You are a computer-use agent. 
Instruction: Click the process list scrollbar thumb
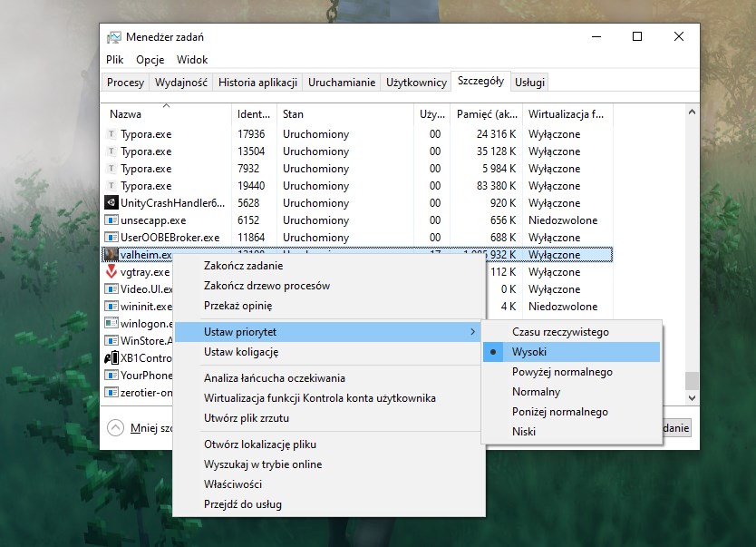pyautogui.click(x=692, y=381)
